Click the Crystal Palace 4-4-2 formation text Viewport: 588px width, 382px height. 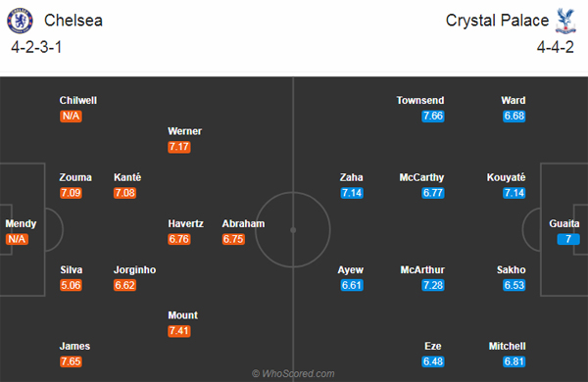[x=556, y=48]
